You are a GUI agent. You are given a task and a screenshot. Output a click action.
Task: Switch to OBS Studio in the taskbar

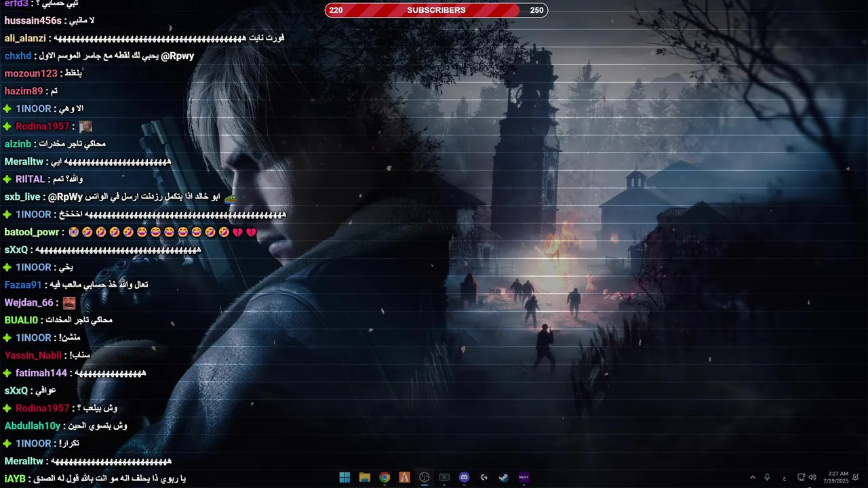coord(425,477)
